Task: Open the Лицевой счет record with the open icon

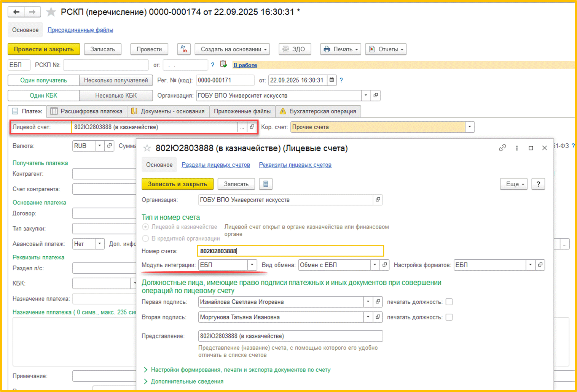Action: pyautogui.click(x=252, y=127)
